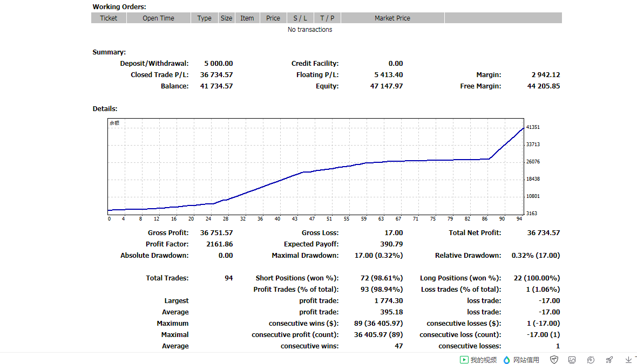Click the chart axis label 41351
Screen dimensions: 637x364
pyautogui.click(x=533, y=127)
